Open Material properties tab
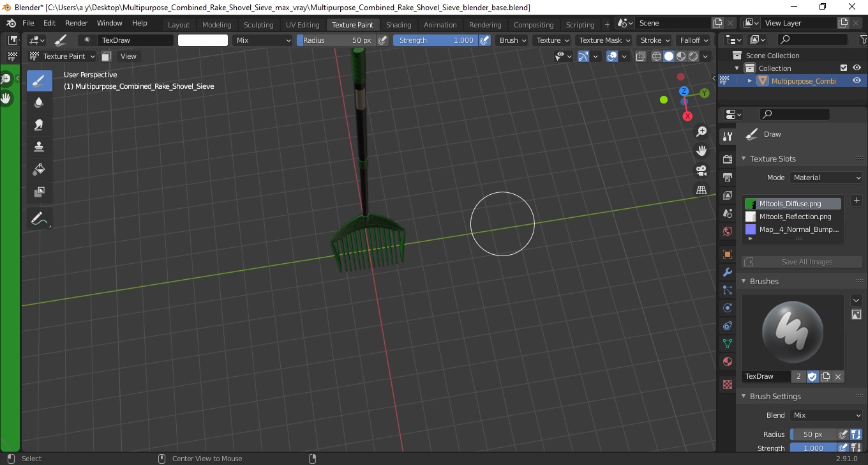The height and width of the screenshot is (465, 868). [727, 362]
